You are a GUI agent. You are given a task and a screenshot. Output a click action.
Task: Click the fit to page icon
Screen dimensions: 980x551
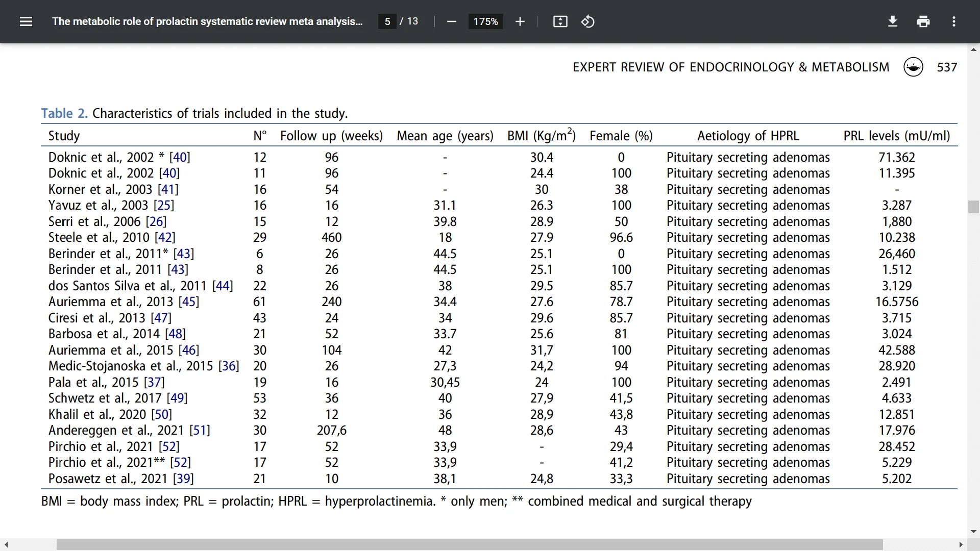click(x=560, y=21)
